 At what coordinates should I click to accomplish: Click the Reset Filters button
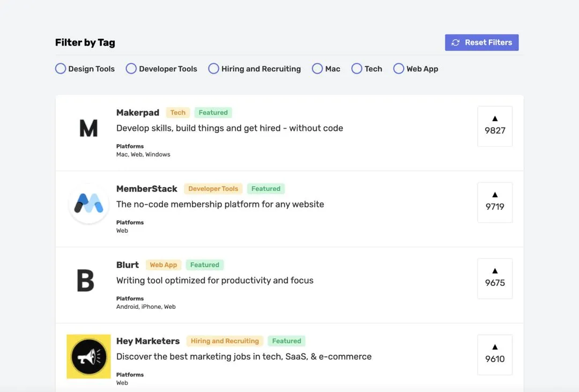pos(481,42)
